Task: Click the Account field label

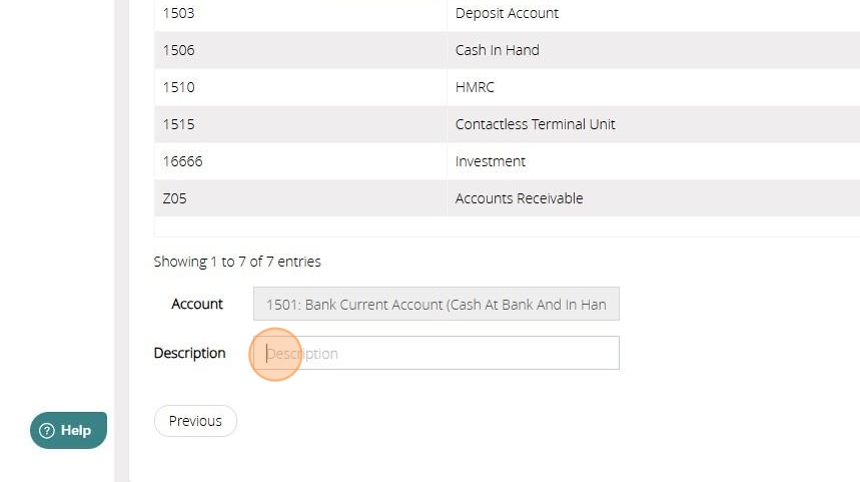Action: pos(197,304)
